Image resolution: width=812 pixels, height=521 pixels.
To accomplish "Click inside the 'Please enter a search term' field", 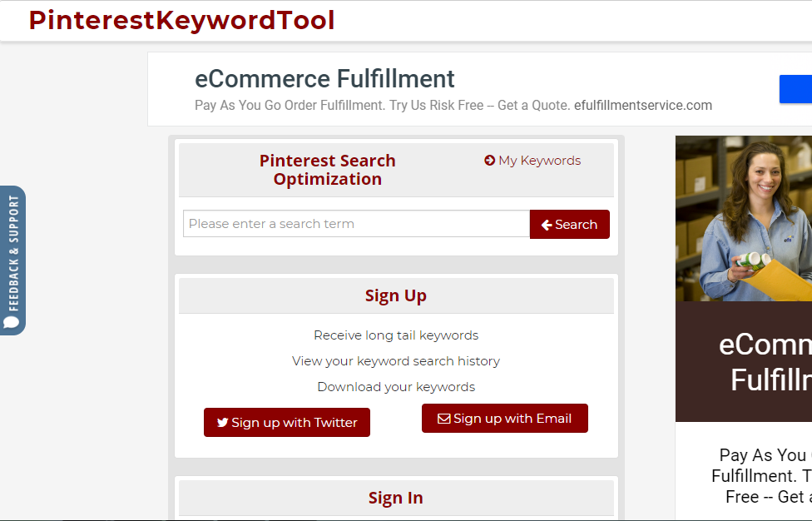I will pos(356,223).
